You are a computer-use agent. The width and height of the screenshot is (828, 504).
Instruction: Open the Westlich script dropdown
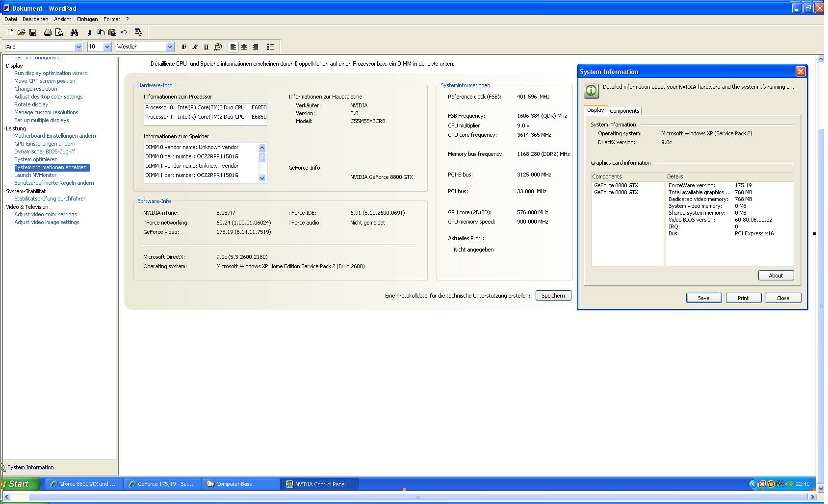point(170,47)
